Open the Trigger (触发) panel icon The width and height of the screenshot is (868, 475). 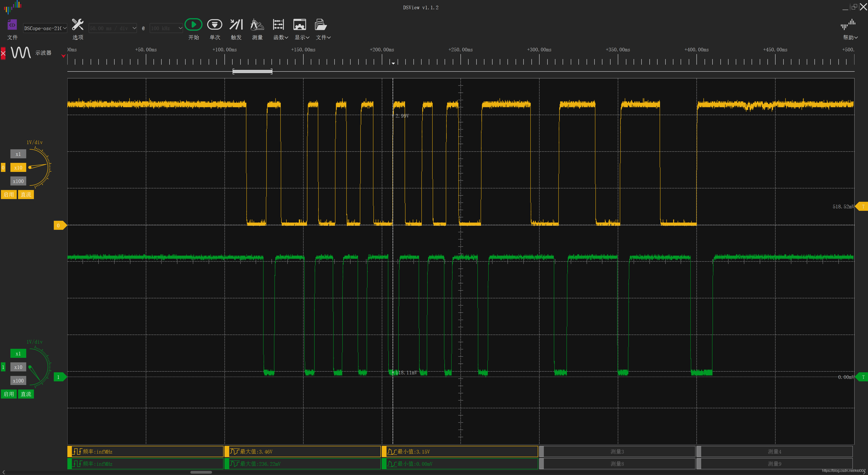click(236, 25)
